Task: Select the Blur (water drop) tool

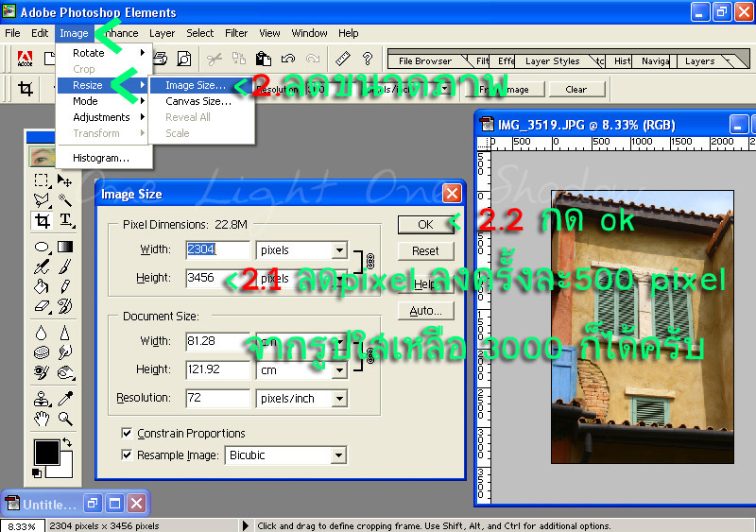Action: pos(42,333)
